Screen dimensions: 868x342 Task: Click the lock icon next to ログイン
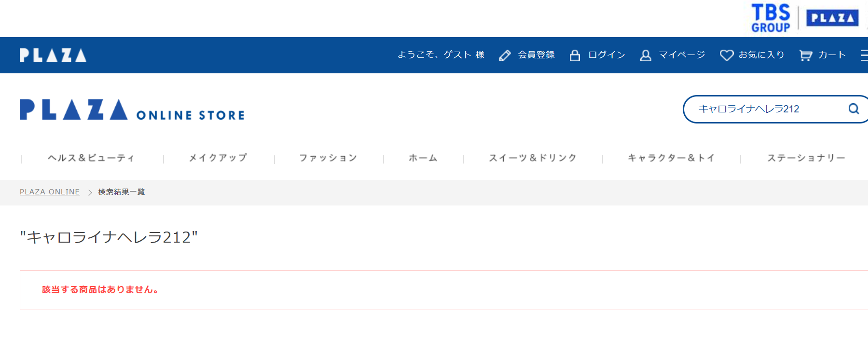574,55
